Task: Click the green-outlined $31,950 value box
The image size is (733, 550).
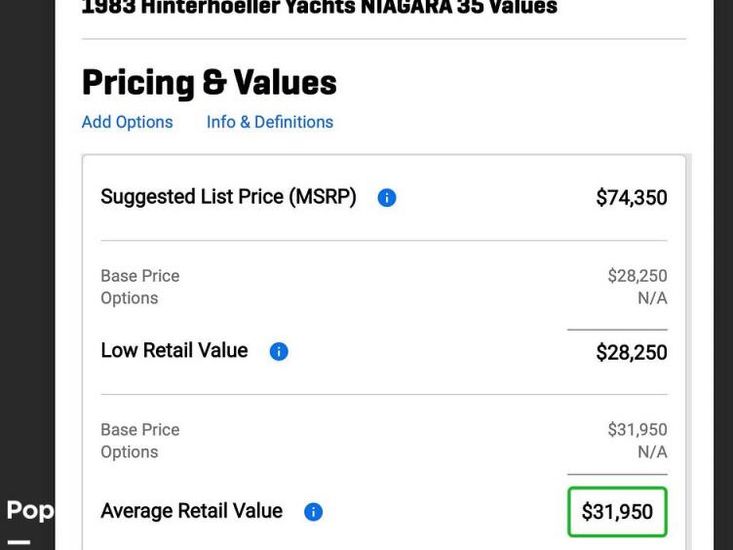Action: 617,512
